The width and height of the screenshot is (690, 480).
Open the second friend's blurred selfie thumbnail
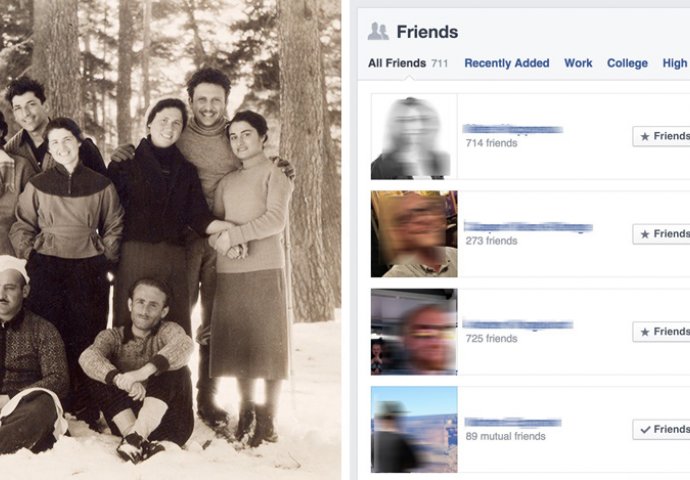pos(414,234)
